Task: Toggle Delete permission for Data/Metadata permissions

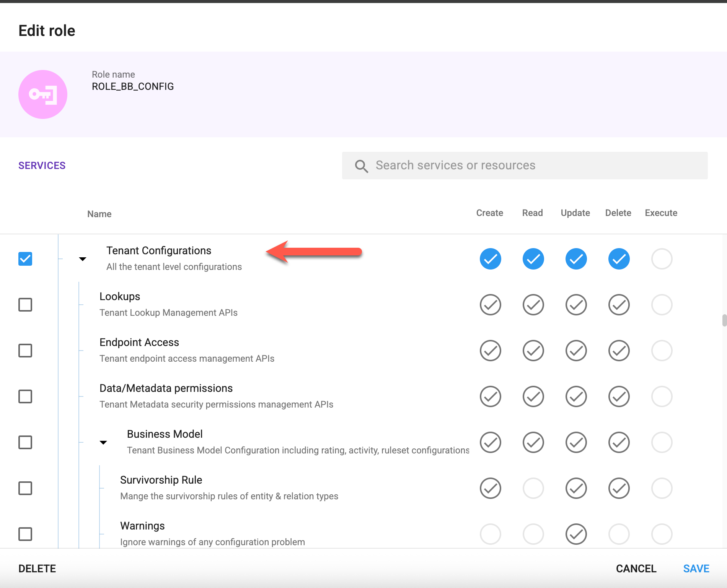Action: click(619, 396)
